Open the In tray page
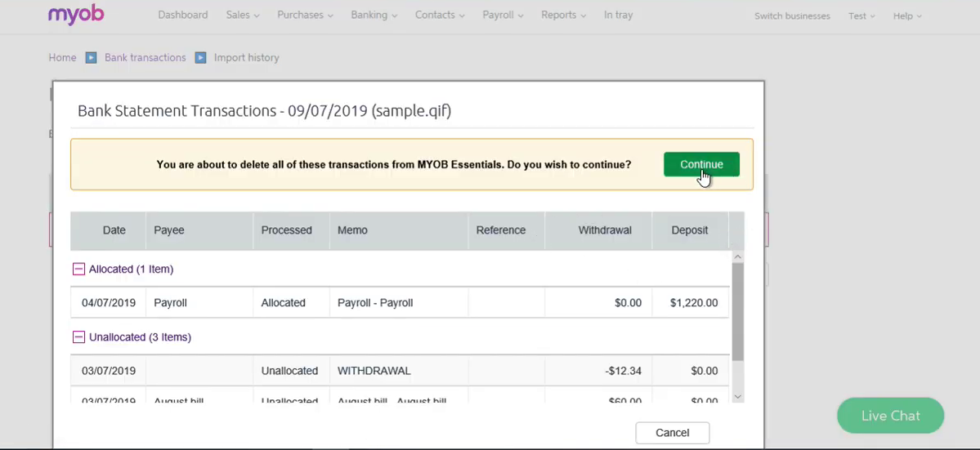 618,15
